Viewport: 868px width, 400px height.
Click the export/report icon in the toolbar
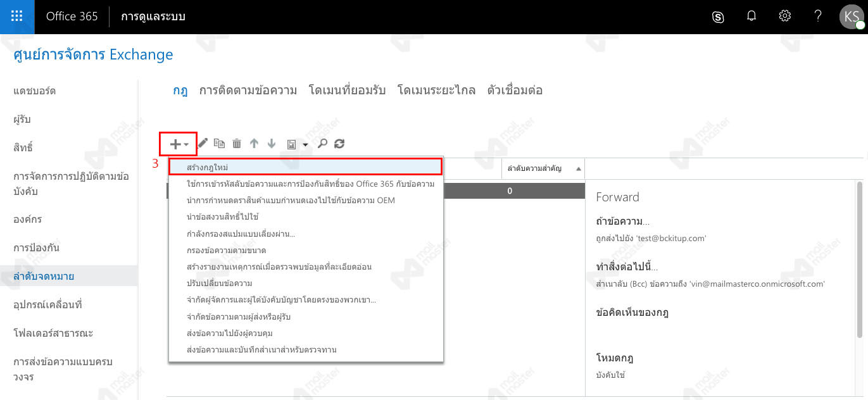[x=292, y=144]
